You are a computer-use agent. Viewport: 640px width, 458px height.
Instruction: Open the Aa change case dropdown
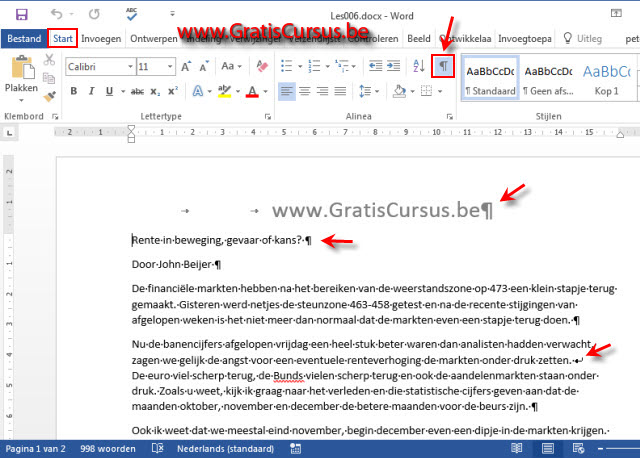click(231, 66)
